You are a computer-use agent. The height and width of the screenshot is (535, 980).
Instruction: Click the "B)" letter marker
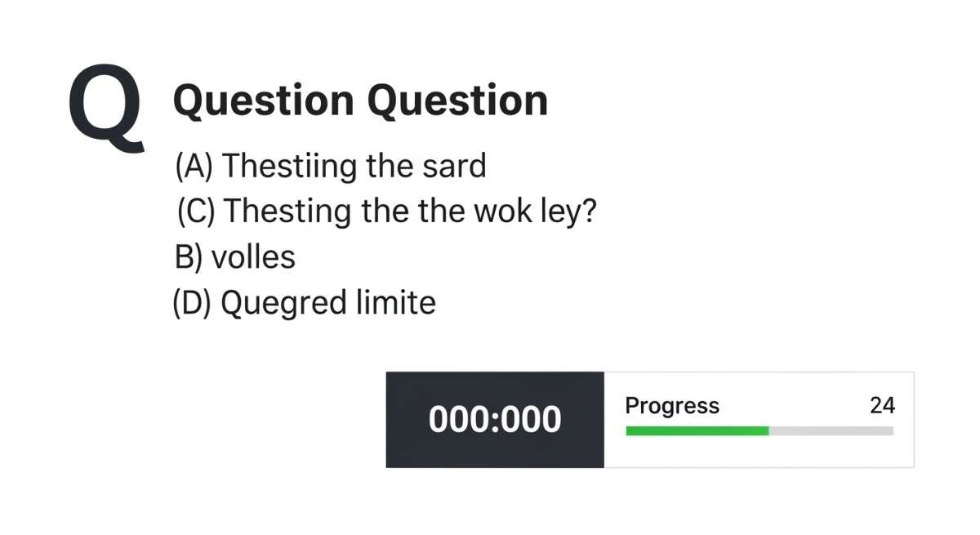(x=189, y=257)
